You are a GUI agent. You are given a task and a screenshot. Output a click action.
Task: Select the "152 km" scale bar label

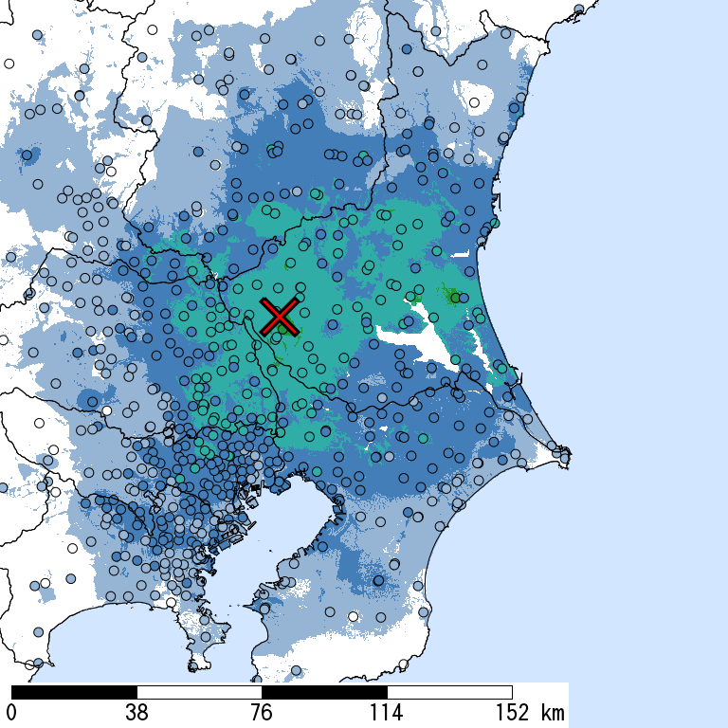(x=530, y=713)
